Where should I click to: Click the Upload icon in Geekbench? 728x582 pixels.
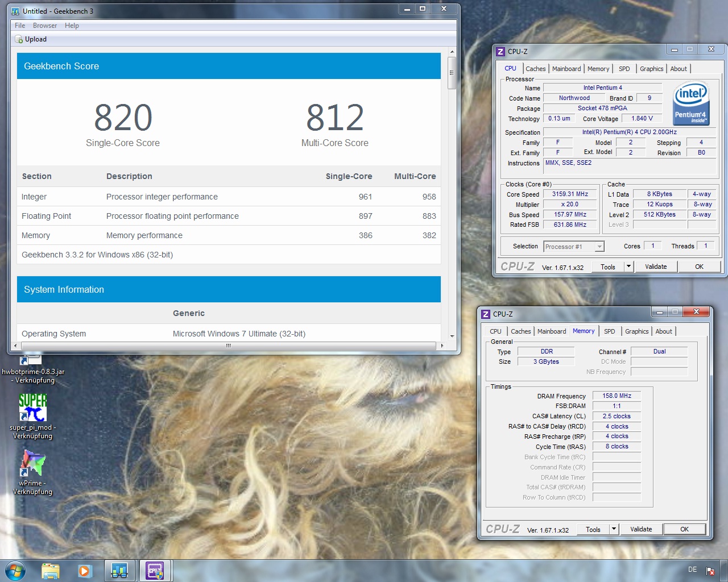point(19,39)
